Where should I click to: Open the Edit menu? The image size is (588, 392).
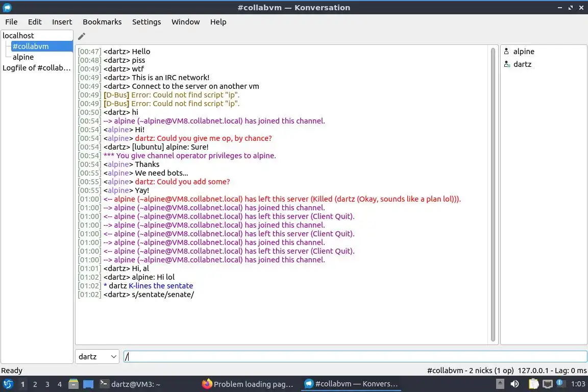(x=35, y=22)
